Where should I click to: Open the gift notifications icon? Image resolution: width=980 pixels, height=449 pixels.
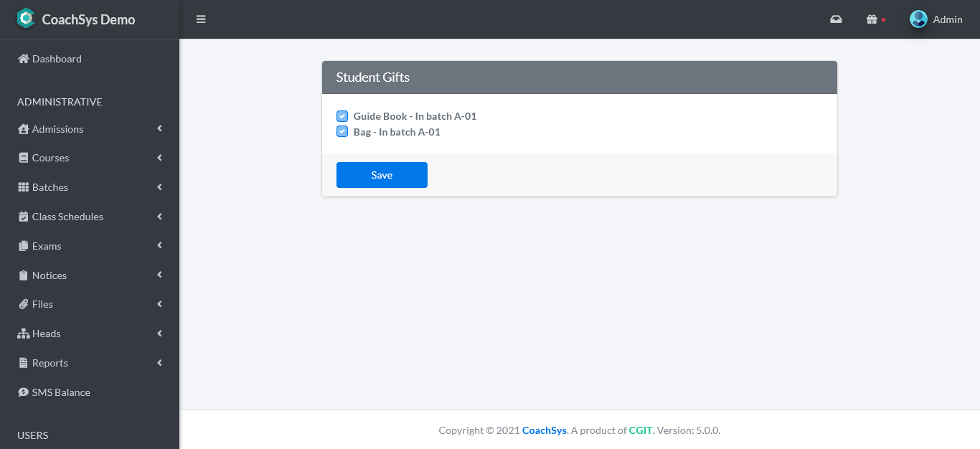(872, 19)
